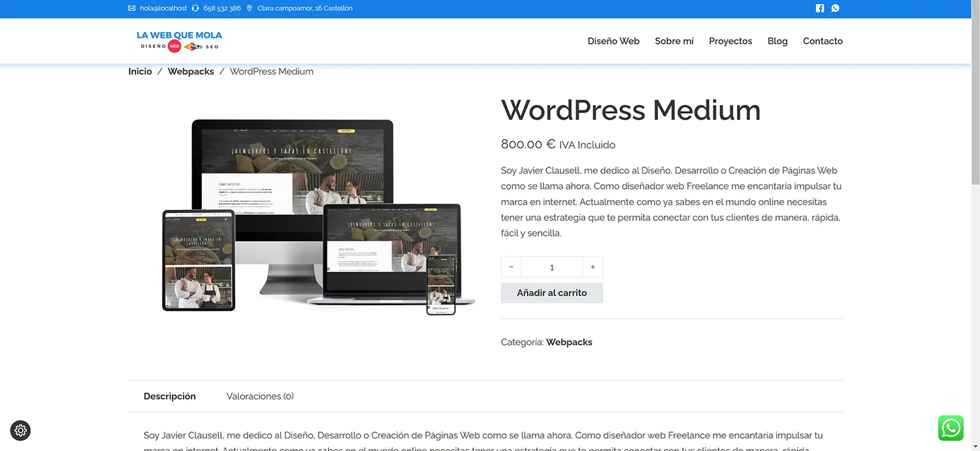Go to Inicio breadcrumb
Image resolution: width=980 pixels, height=451 pixels.
pos(140,71)
